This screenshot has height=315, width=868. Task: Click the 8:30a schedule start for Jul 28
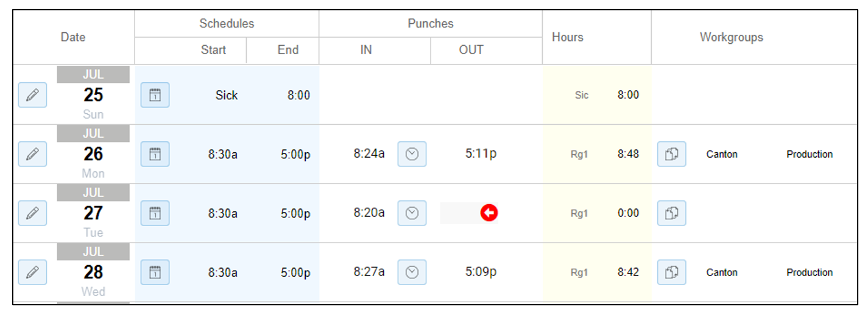pos(223,272)
